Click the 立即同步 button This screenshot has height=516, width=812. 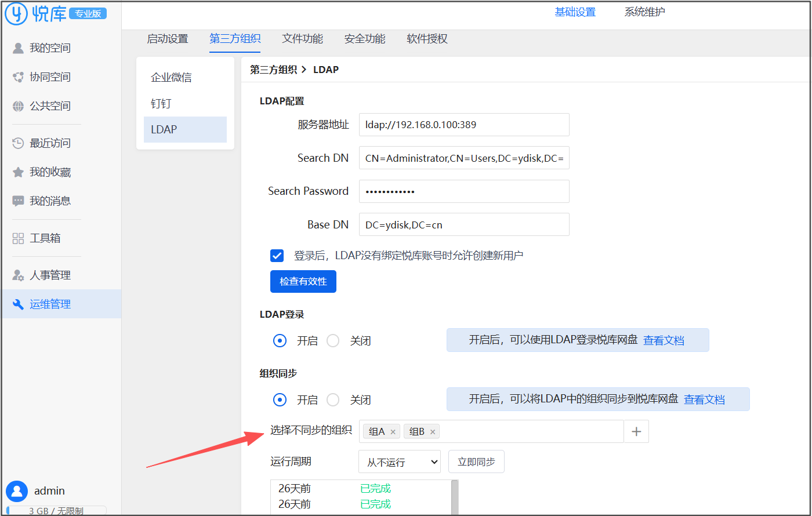coord(476,462)
